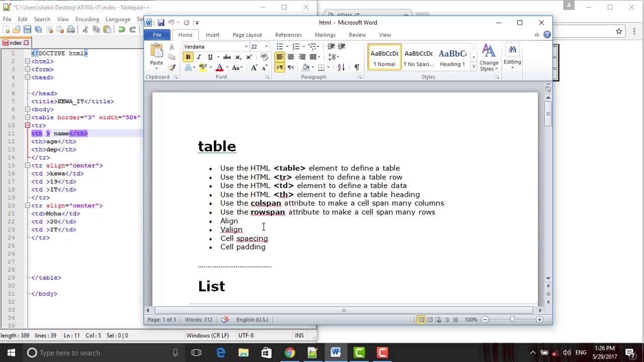Viewport: 644px width, 362px height.
Task: Click the Bullets list icon in Word
Action: click(x=280, y=47)
